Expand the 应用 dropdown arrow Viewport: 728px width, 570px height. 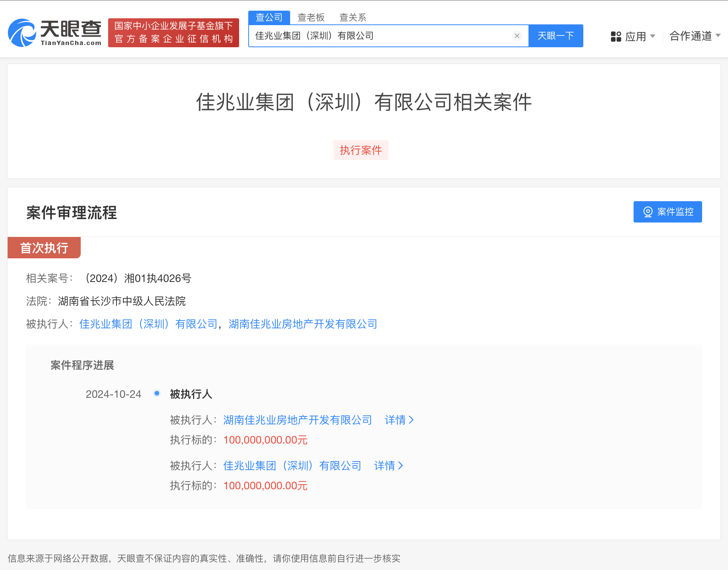pyautogui.click(x=653, y=36)
